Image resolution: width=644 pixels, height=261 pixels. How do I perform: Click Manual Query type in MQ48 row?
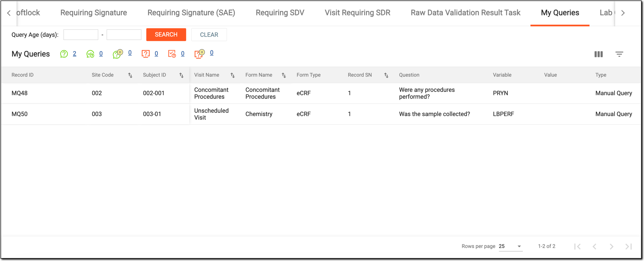[614, 93]
